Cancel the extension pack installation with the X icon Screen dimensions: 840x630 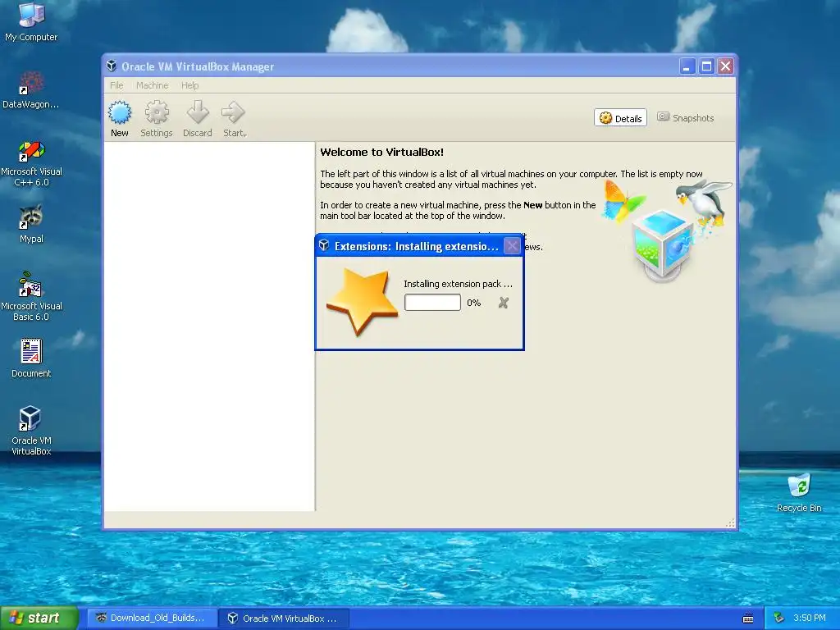(x=503, y=303)
